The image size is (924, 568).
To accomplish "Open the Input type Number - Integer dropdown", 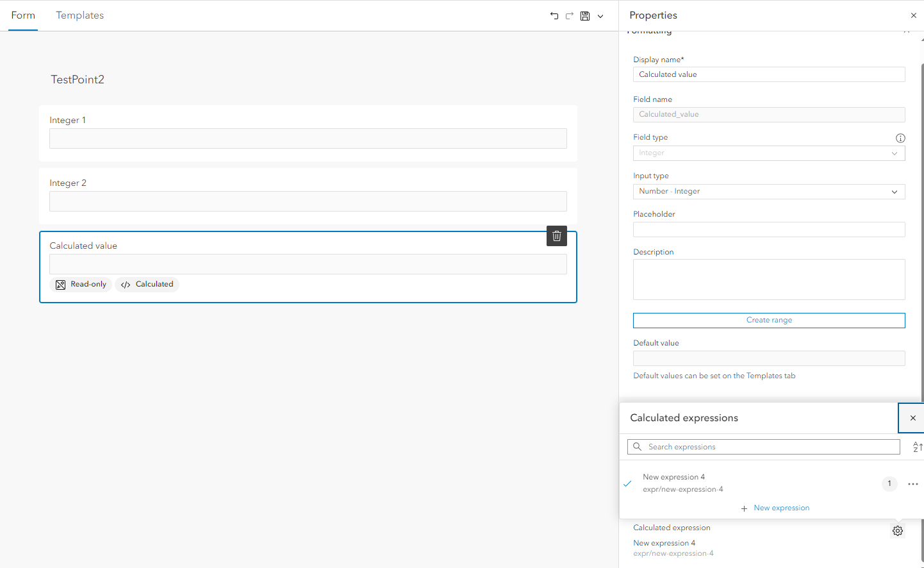I will (769, 192).
